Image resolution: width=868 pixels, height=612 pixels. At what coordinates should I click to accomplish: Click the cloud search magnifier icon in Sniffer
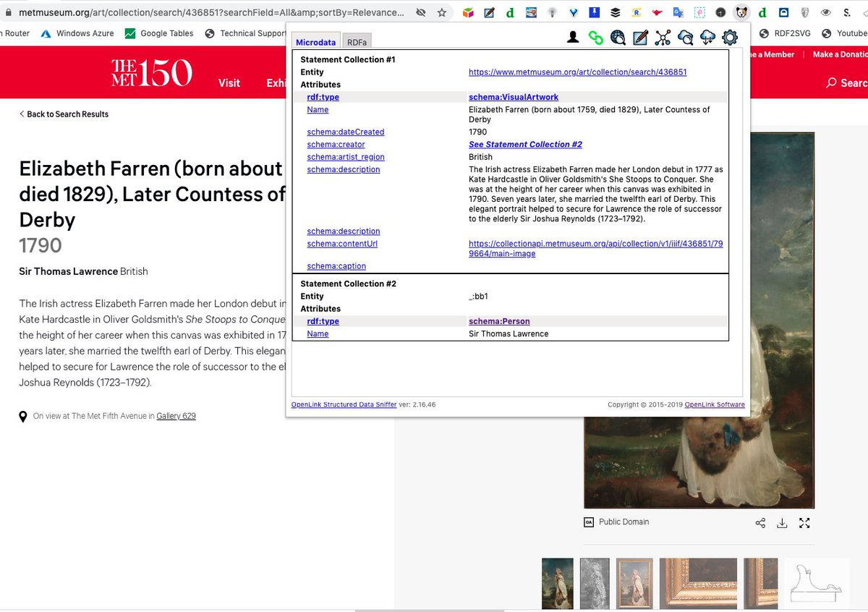tap(685, 38)
